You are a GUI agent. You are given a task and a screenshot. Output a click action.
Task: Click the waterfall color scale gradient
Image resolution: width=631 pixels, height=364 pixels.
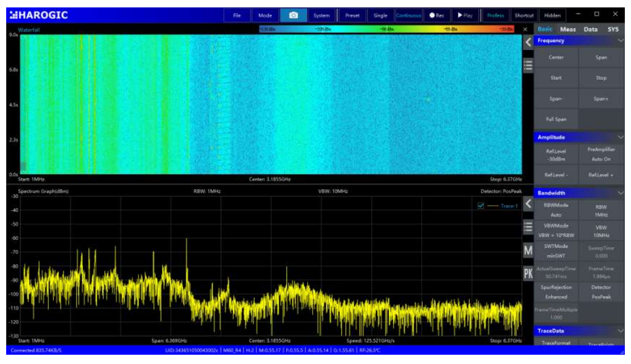pyautogui.click(x=387, y=29)
